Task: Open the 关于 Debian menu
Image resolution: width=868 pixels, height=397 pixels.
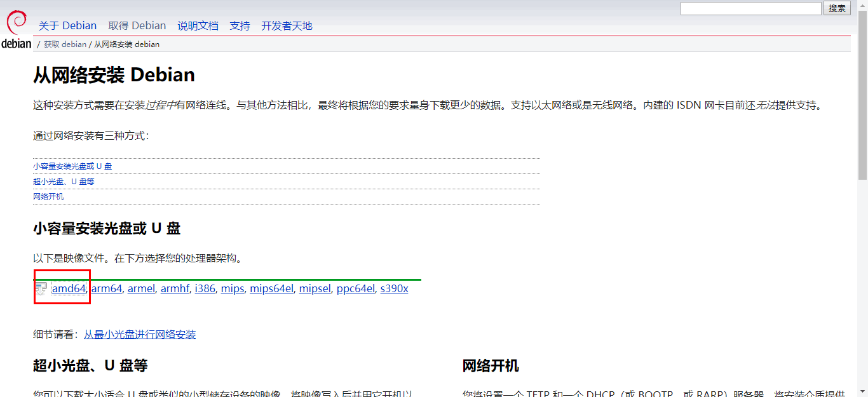Action: click(67, 25)
